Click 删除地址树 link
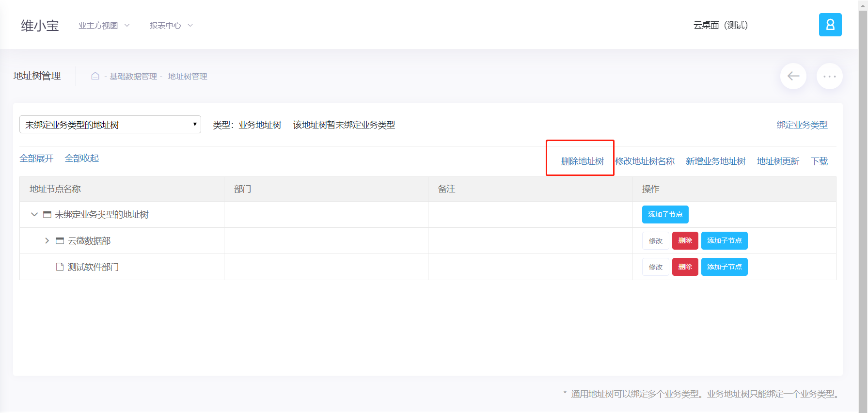The image size is (868, 413). point(583,161)
